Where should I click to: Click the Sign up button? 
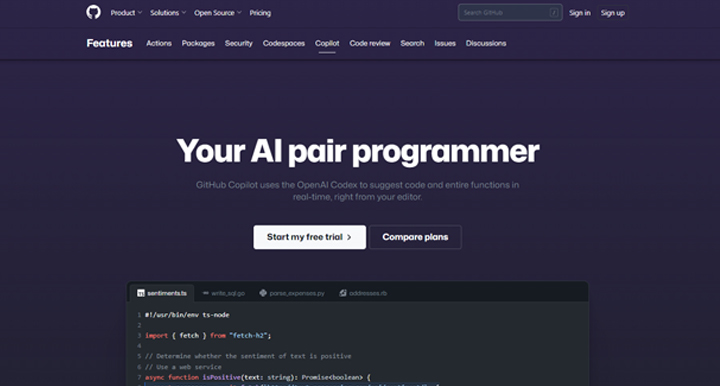pos(613,13)
